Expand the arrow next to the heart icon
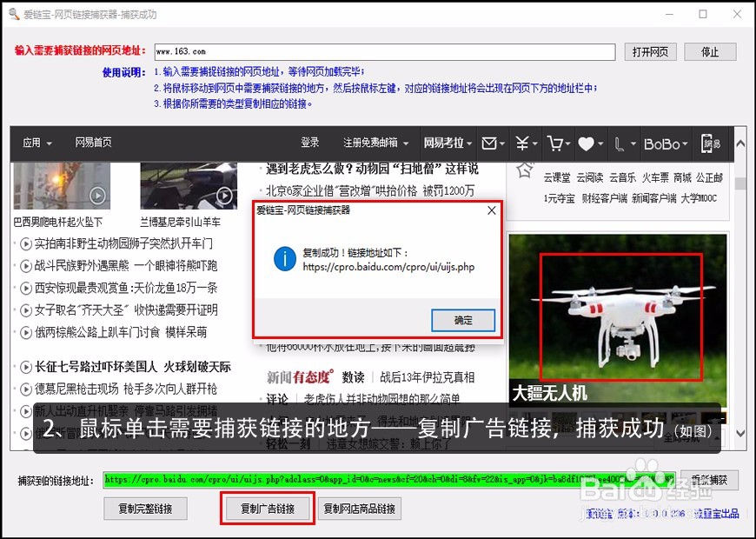 tap(600, 143)
